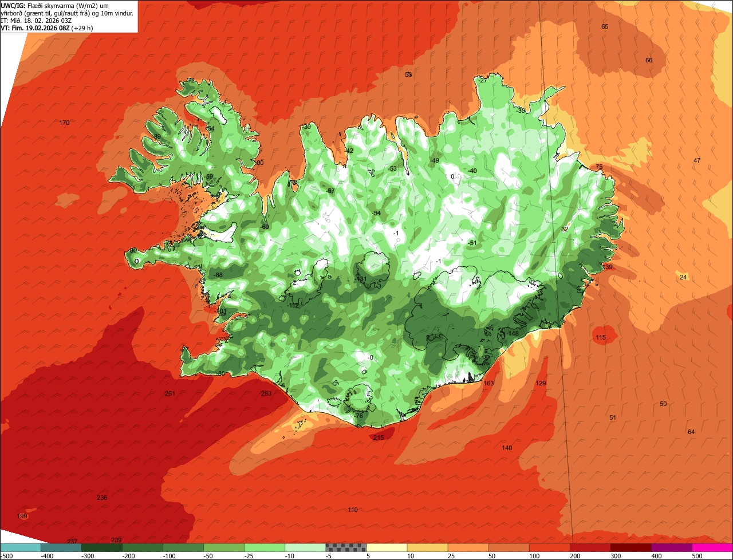Click the legend swatch labeled 50
This screenshot has width=733, height=560.
tap(509, 547)
